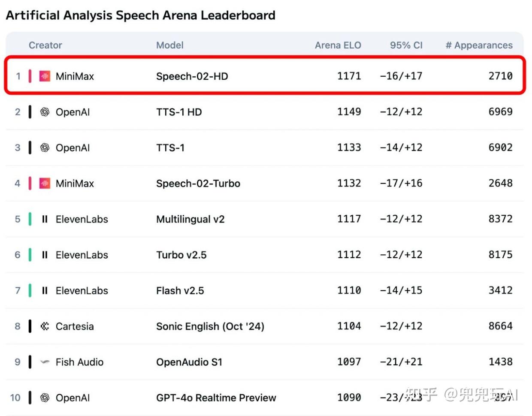532x416 pixels.
Task: Click the OpenAI logo beside GPT-4o Realtime Preview
Action: [45, 398]
